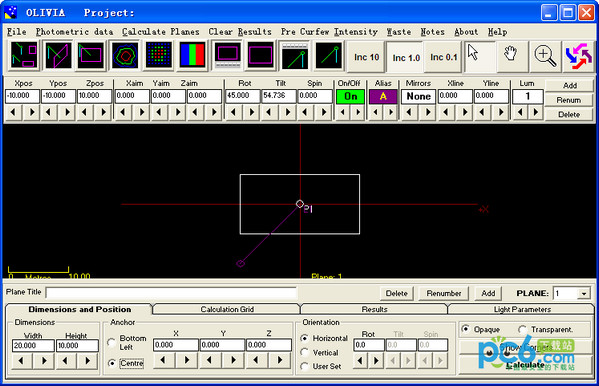Click the Renumber plane button
The image size is (599, 386).
pyautogui.click(x=444, y=293)
